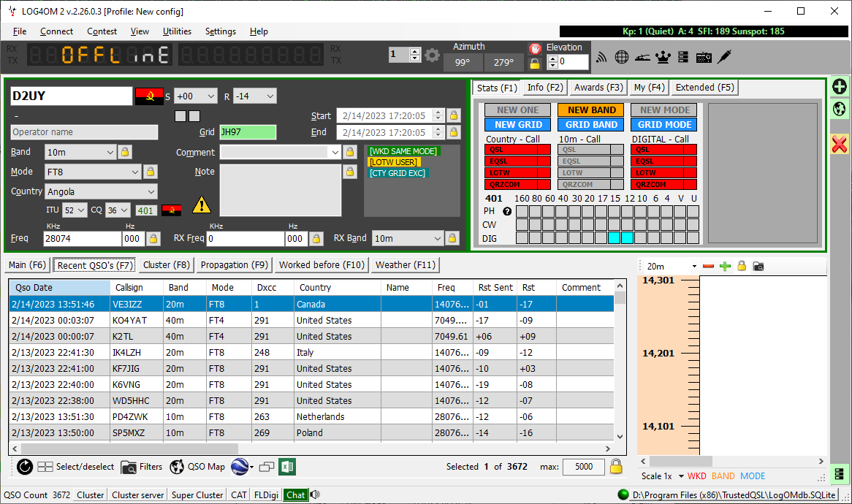Open the Contest menu
This screenshot has width=852, height=504.
102,31
